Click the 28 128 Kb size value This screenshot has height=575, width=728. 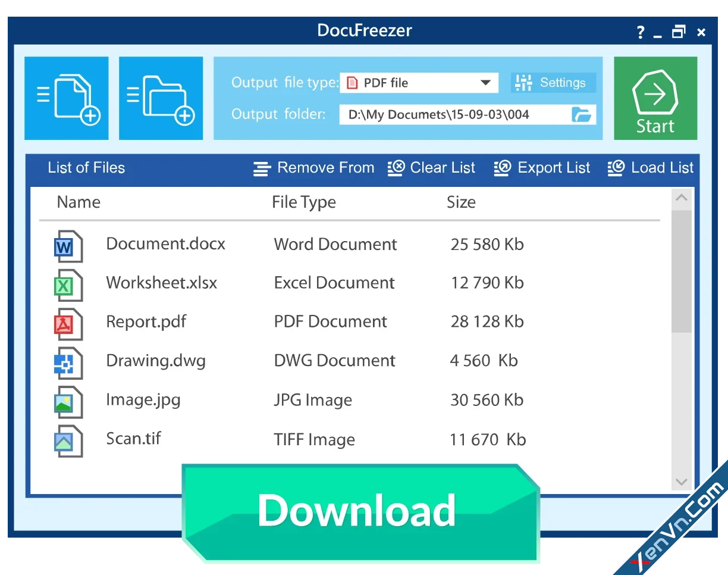click(487, 322)
